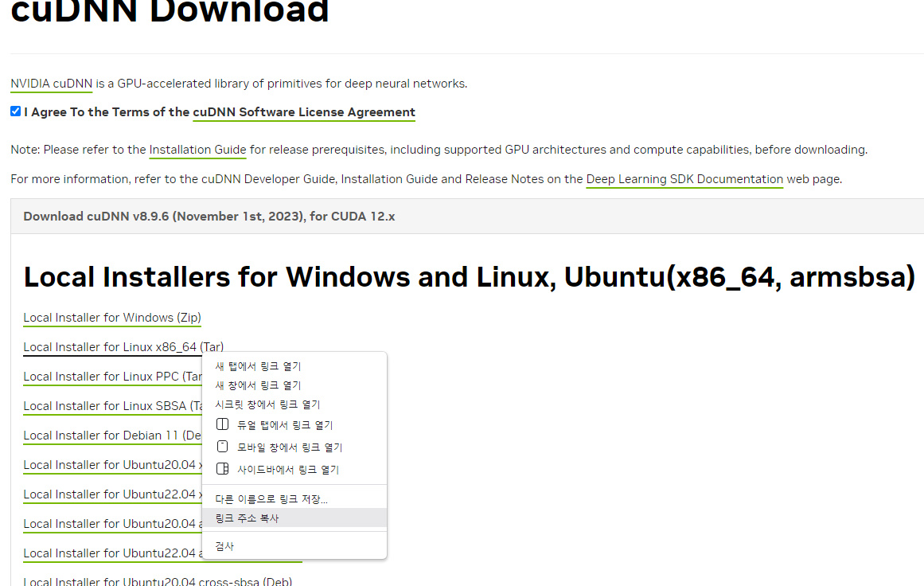Click Local Installer for Ubuntu20.04 cross-sbsa (Deb)
The width and height of the screenshot is (924, 586).
click(x=158, y=581)
